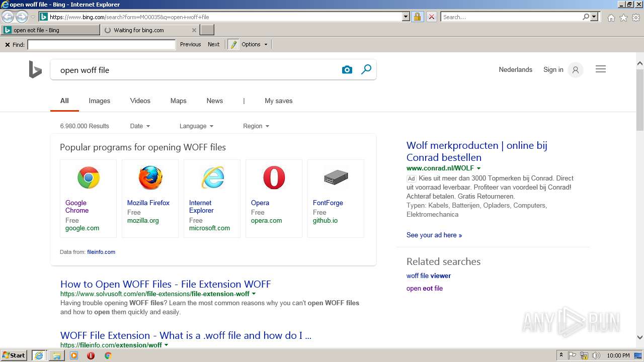Switch to the Images tab
The image size is (644, 362).
click(100, 101)
